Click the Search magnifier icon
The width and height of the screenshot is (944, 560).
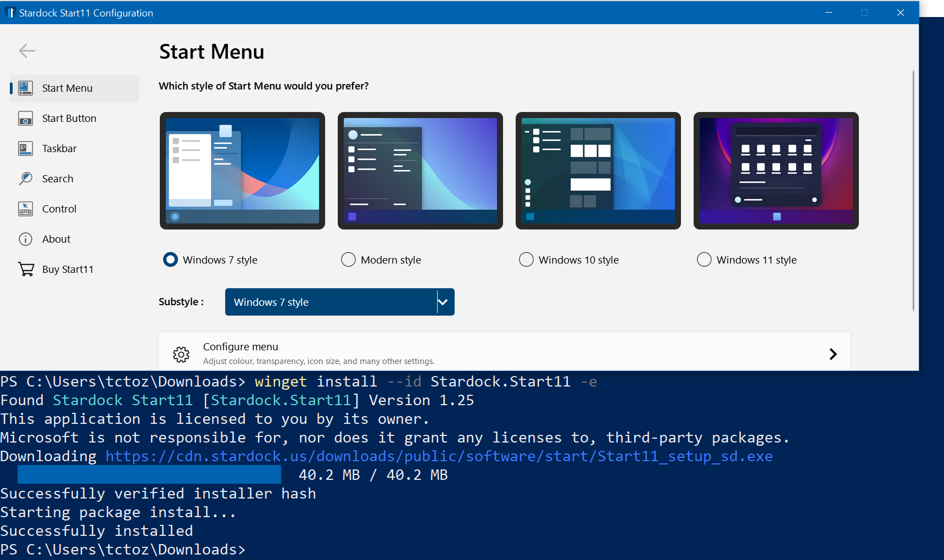click(x=25, y=178)
